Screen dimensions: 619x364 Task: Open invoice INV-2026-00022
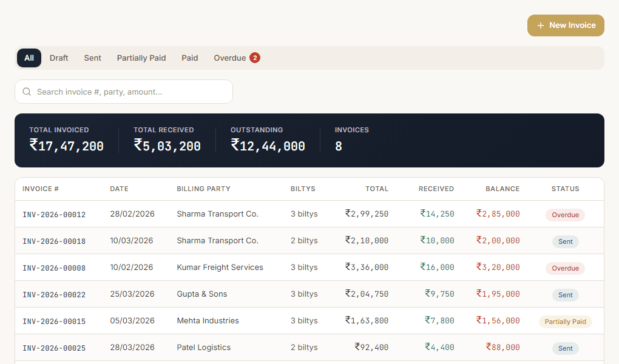tap(54, 294)
